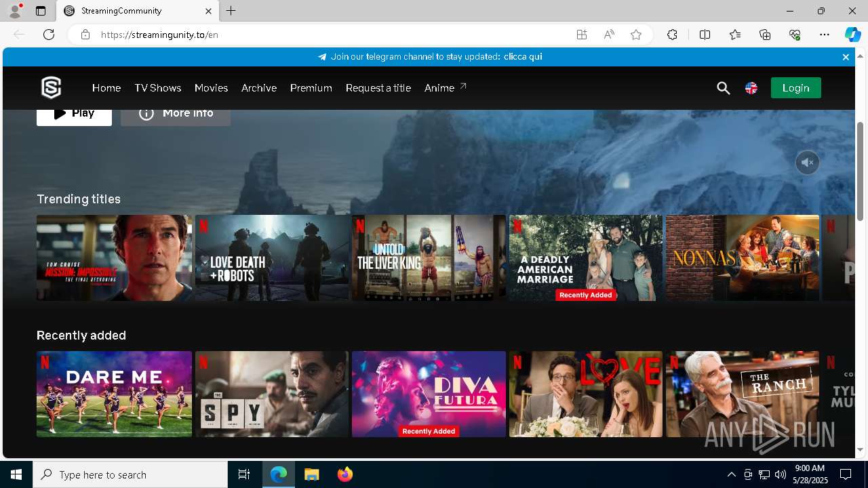Enable split screen view
Screen dimensions: 868x488
point(705,35)
